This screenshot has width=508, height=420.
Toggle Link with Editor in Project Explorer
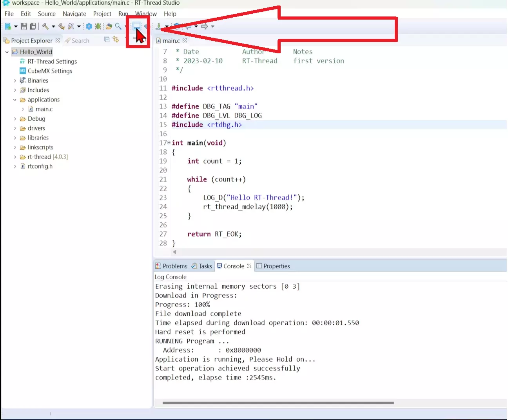116,39
